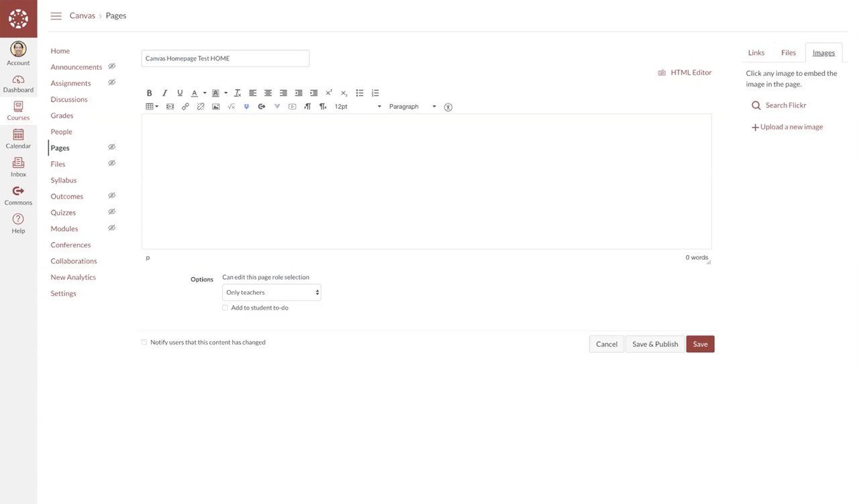The width and height of the screenshot is (859, 504).
Task: Enable Add to student to-do
Action: click(x=225, y=308)
